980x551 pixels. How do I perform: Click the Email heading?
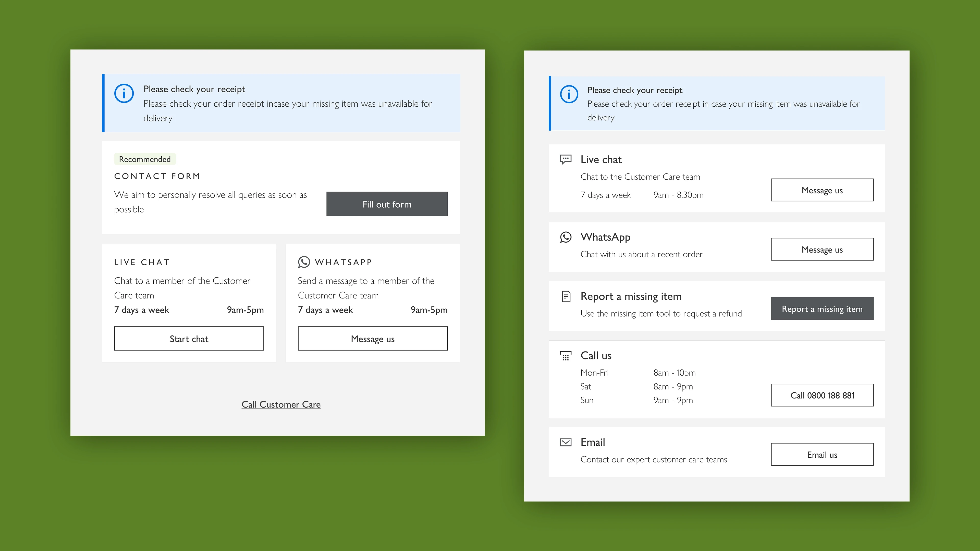593,442
